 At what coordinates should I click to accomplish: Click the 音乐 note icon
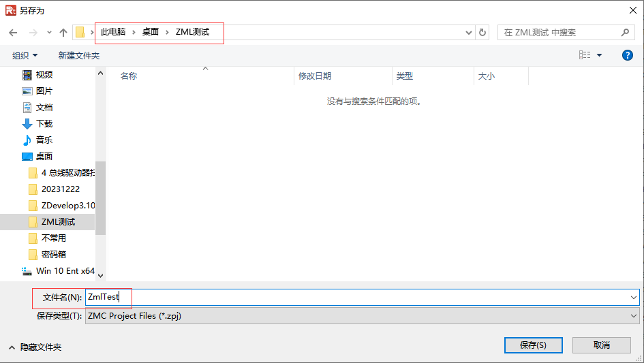[27, 140]
